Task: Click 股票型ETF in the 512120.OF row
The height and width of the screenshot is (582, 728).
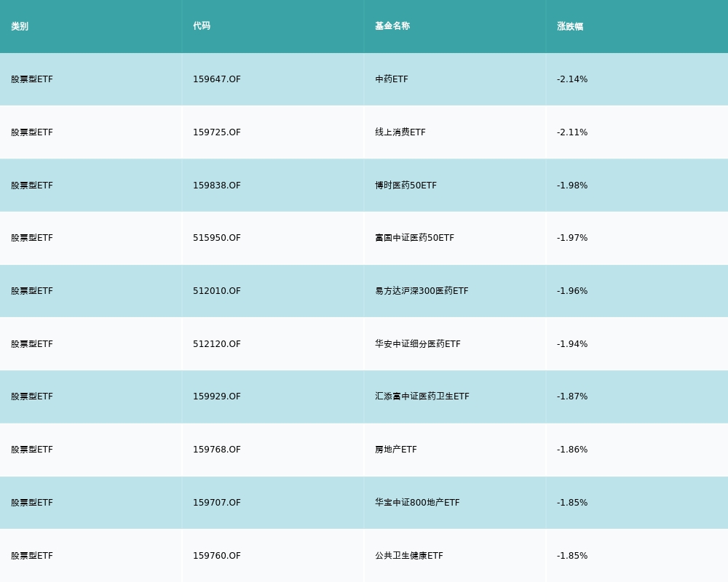Action: coord(32,344)
